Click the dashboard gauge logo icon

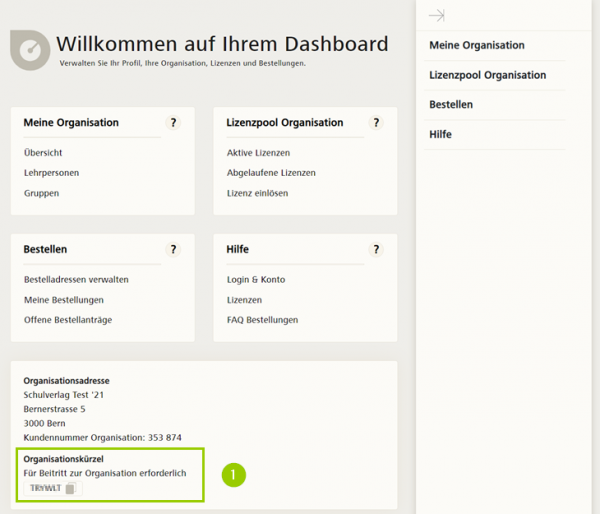[29, 50]
